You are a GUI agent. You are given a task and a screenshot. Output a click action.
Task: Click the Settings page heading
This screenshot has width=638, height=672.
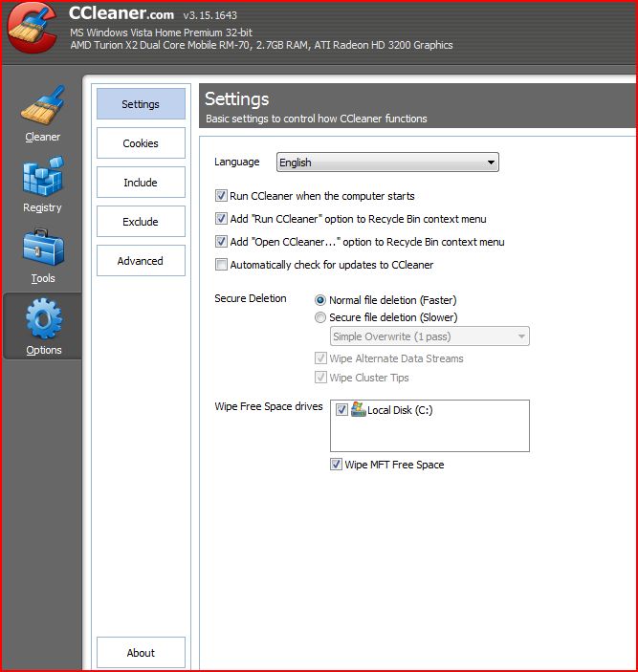(236, 99)
